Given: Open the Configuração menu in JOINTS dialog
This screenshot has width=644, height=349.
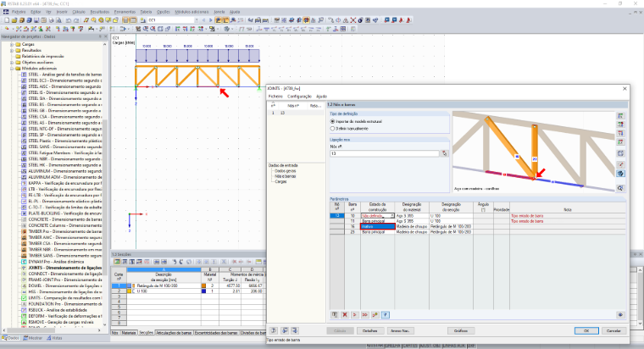Looking at the screenshot, I should pyautogui.click(x=299, y=96).
